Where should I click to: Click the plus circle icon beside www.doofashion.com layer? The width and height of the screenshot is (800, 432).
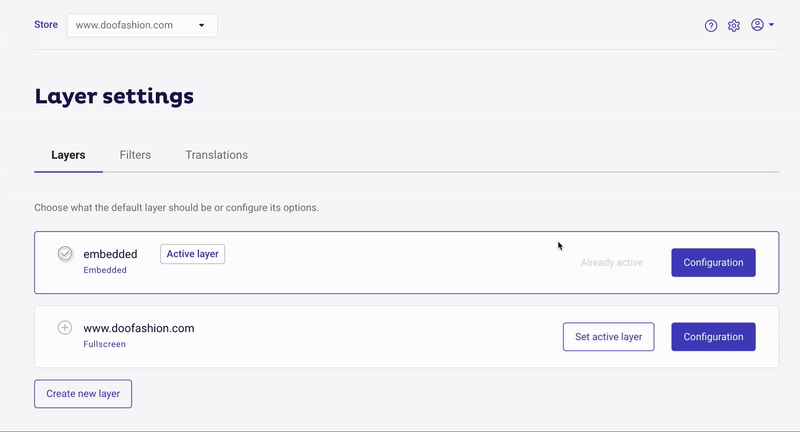[65, 327]
